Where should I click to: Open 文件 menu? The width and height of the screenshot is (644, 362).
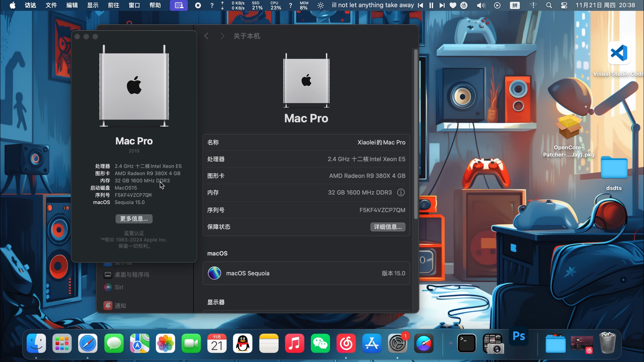51,5
